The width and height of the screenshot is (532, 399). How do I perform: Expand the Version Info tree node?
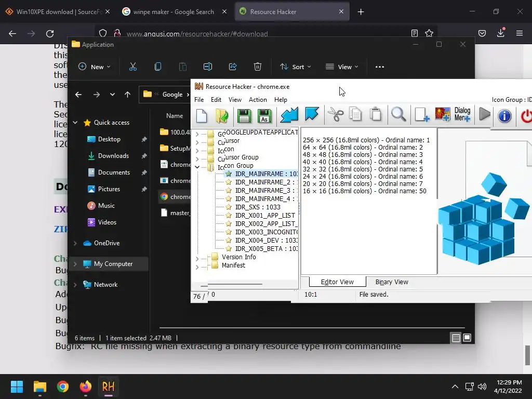197,259
